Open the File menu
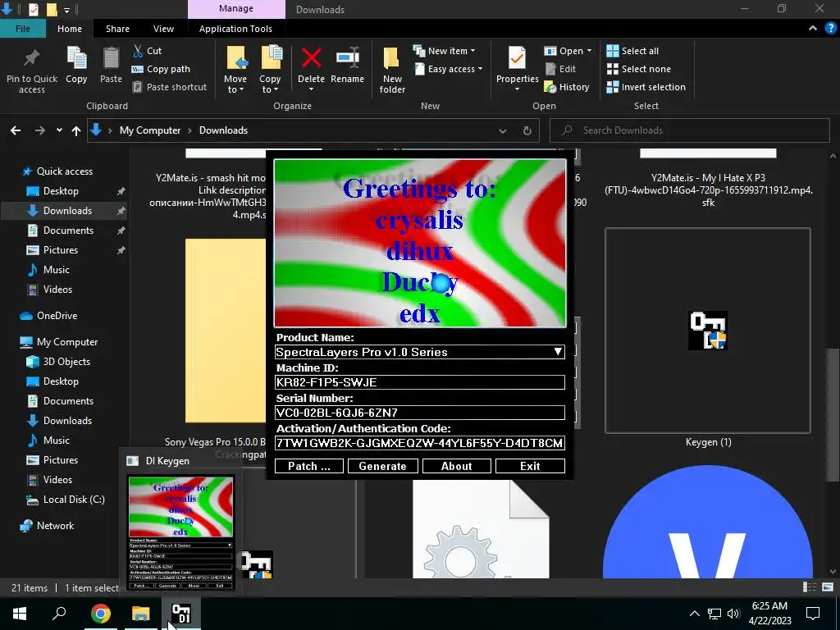This screenshot has height=630, width=840. 22,29
